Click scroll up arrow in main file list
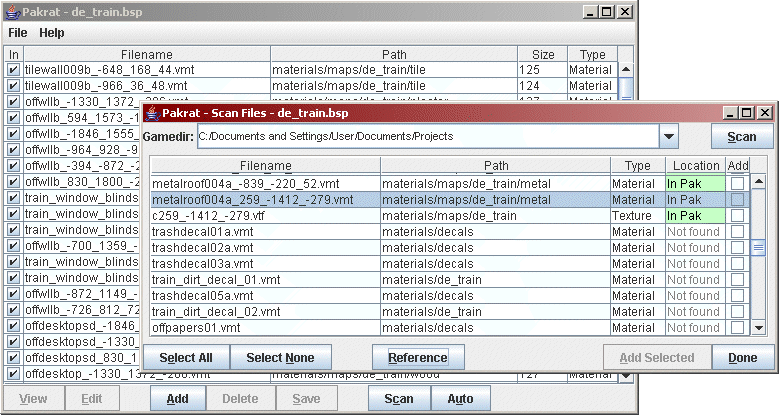Image resolution: width=779 pixels, height=415 pixels. [x=626, y=70]
